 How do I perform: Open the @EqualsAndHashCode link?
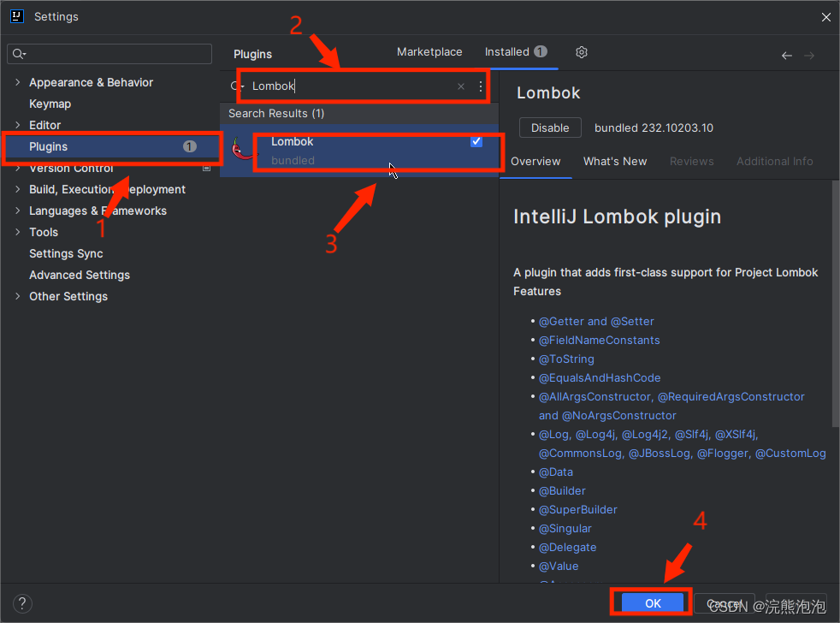tap(600, 378)
